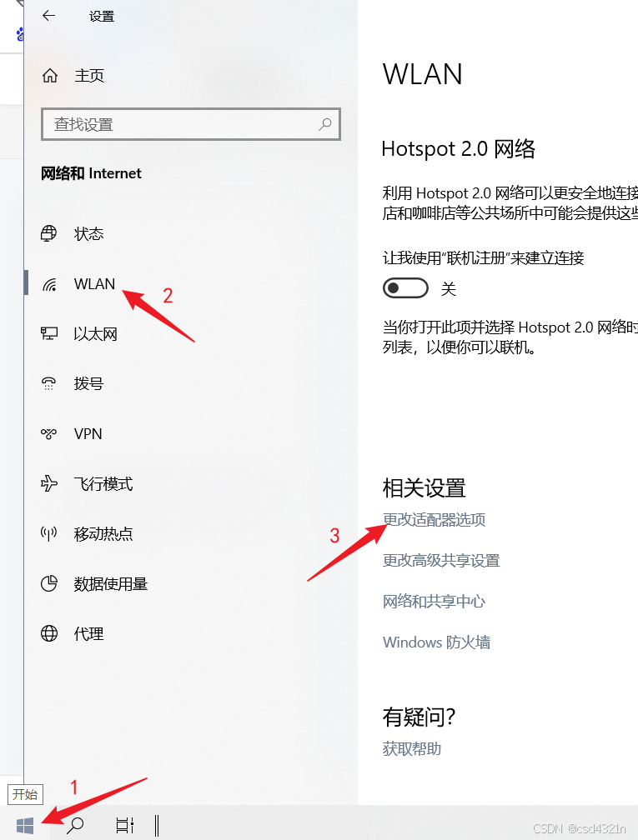Open 网络和共享中心 link
The height and width of the screenshot is (840, 638).
click(434, 601)
